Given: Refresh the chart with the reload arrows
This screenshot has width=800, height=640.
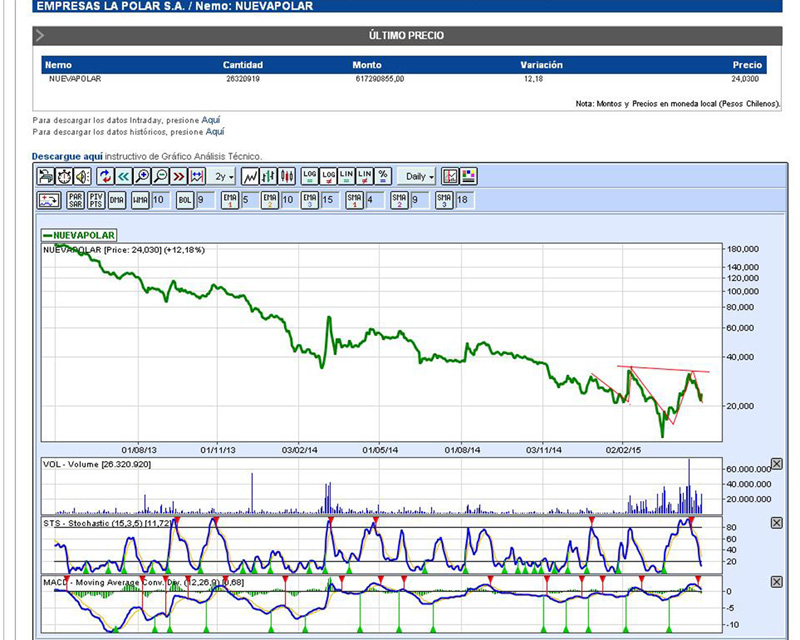Looking at the screenshot, I should (x=105, y=177).
